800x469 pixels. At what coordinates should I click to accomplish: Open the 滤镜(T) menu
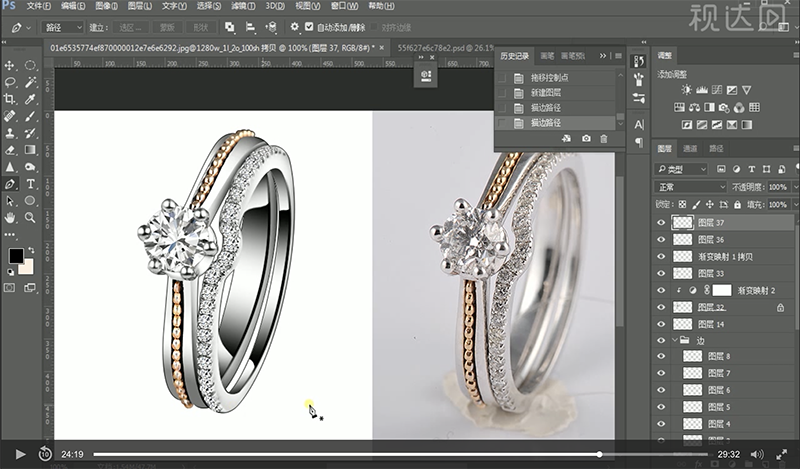pyautogui.click(x=243, y=6)
